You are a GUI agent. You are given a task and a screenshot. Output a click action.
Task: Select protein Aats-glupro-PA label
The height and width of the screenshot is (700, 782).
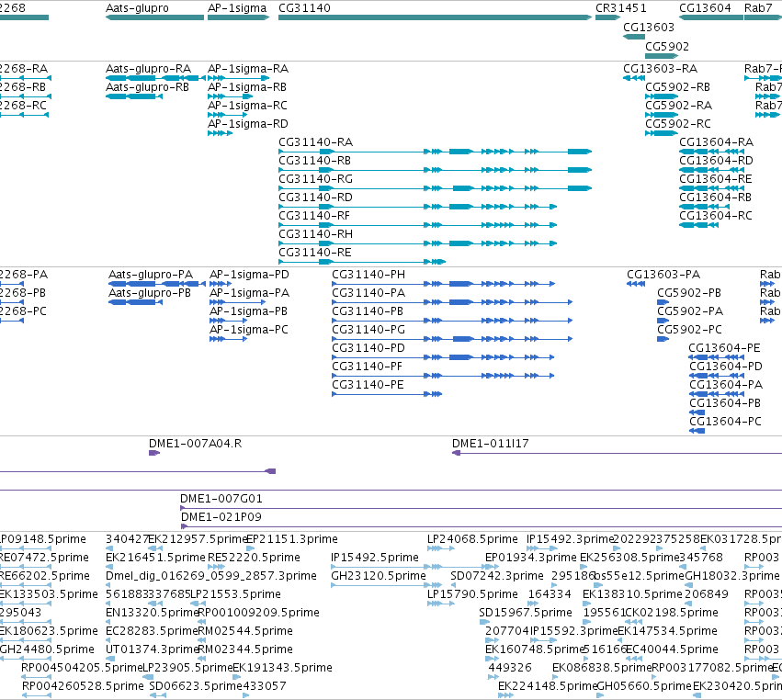(150, 275)
